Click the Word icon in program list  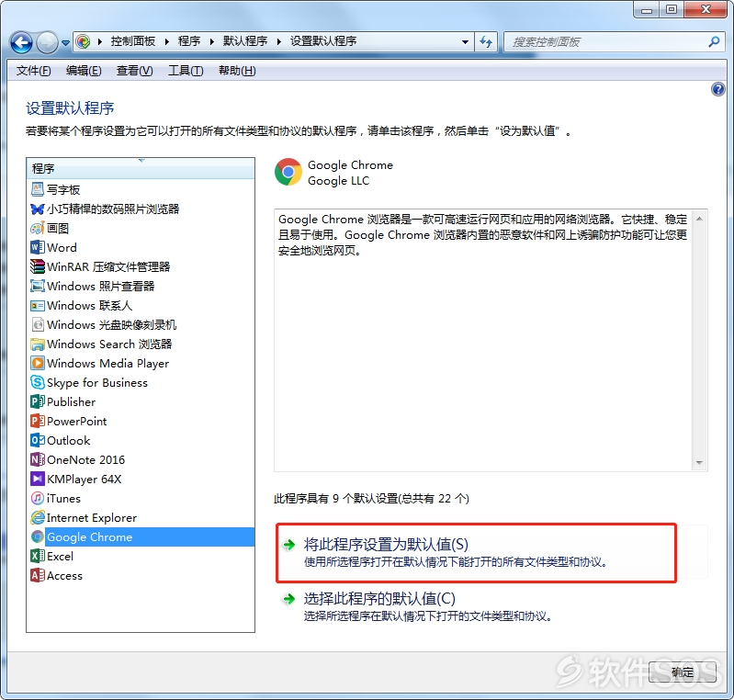[38, 247]
